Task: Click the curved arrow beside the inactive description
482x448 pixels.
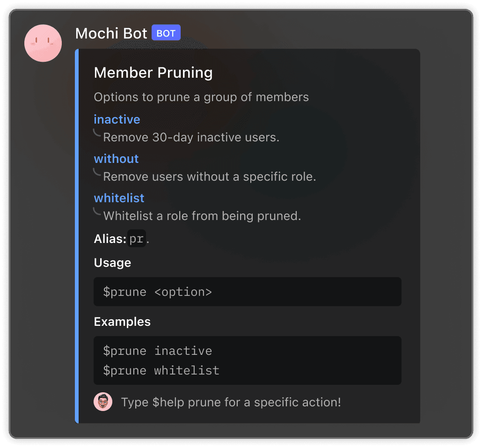Action: click(x=97, y=133)
